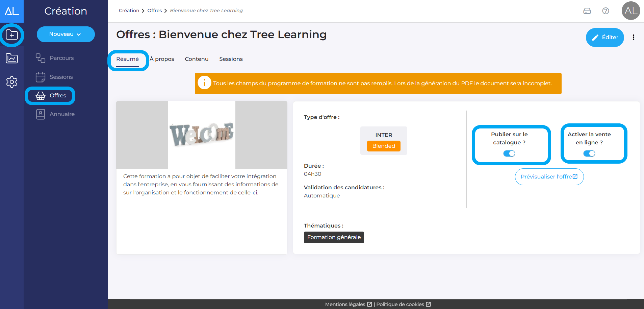
Task: Disable the Activer la vente en ligne switch
Action: (x=589, y=153)
